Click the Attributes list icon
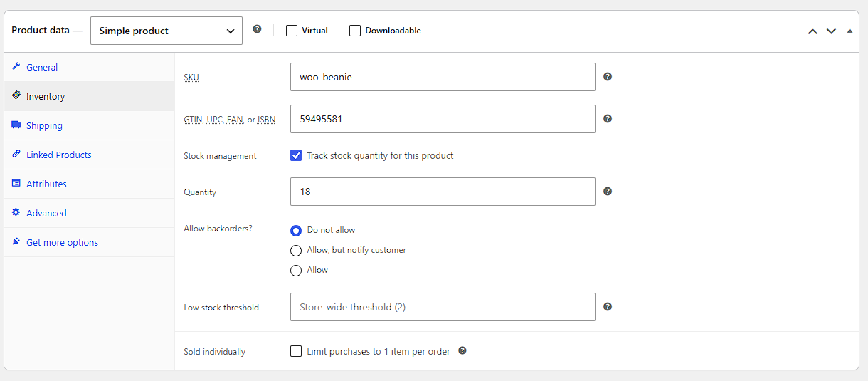868x381 pixels. tap(16, 183)
